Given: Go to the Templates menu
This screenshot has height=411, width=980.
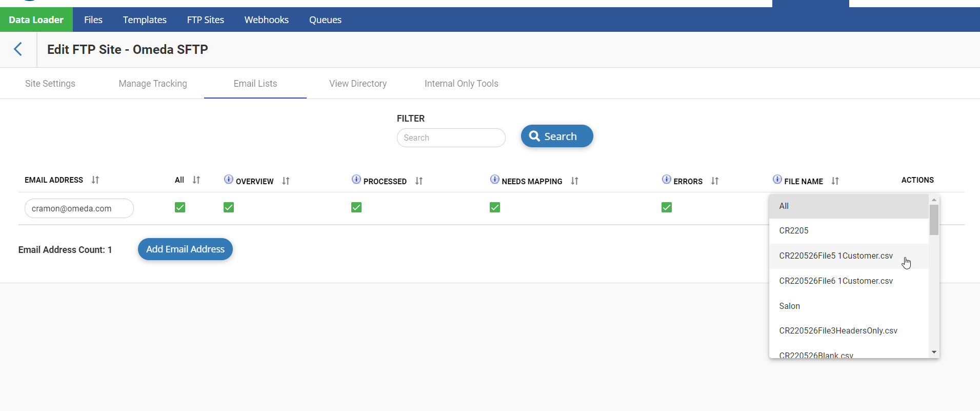Looking at the screenshot, I should tap(145, 20).
